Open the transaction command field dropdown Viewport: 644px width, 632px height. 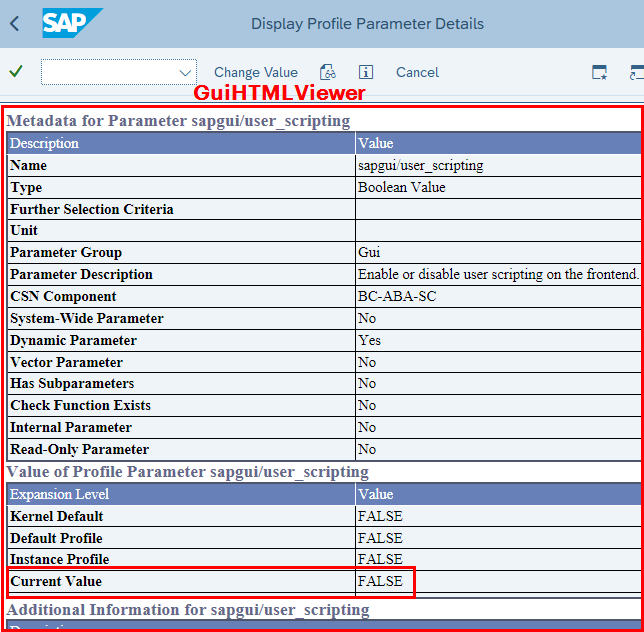(x=185, y=73)
